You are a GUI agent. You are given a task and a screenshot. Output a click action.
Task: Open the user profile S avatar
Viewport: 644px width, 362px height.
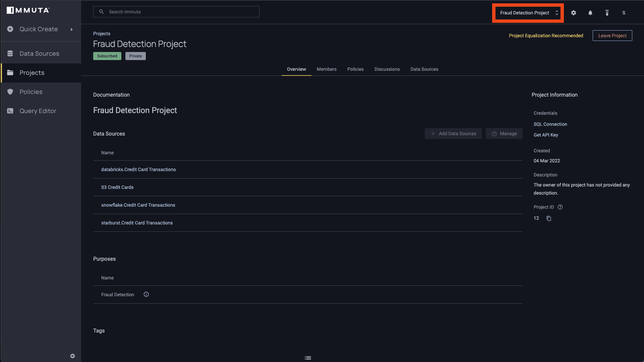(624, 13)
